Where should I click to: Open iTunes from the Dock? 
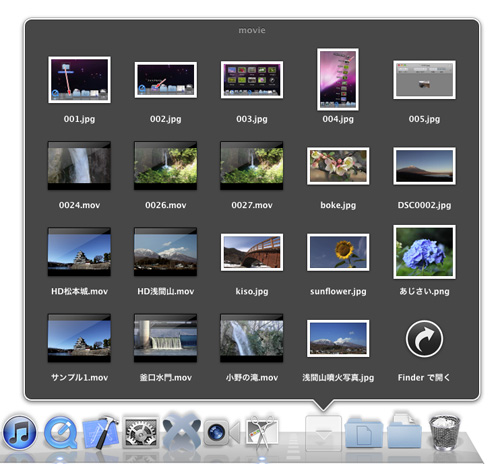pyautogui.click(x=20, y=433)
